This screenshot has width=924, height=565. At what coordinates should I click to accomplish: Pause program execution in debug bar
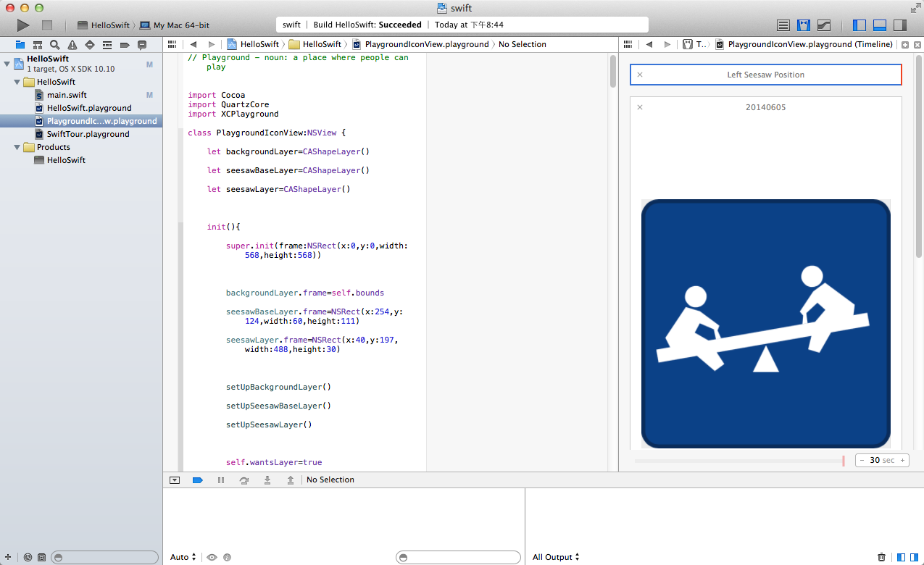point(221,480)
